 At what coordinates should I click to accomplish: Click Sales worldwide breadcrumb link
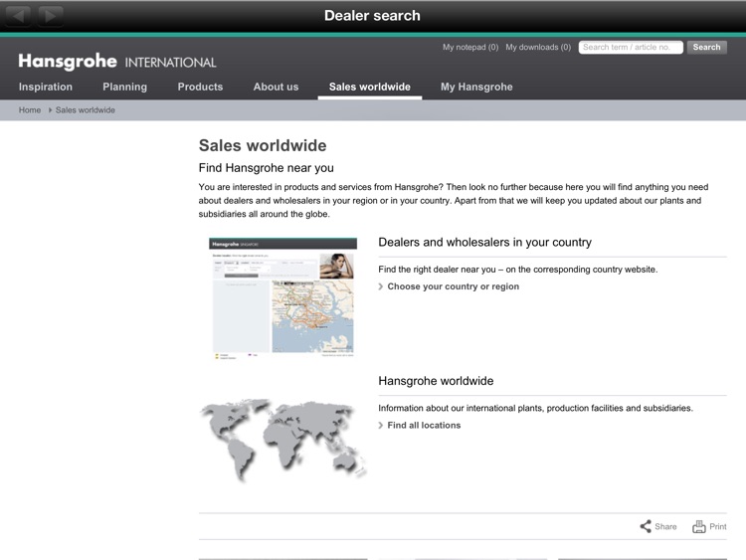point(86,109)
